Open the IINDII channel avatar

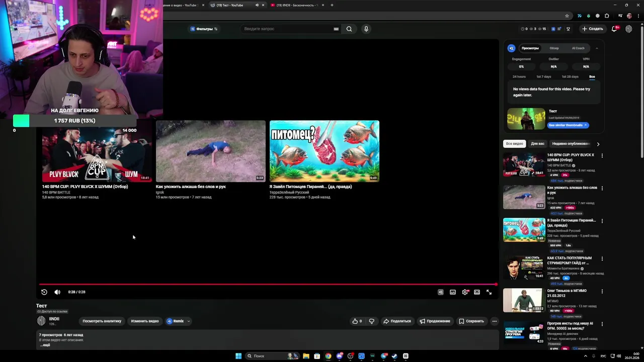click(x=41, y=321)
